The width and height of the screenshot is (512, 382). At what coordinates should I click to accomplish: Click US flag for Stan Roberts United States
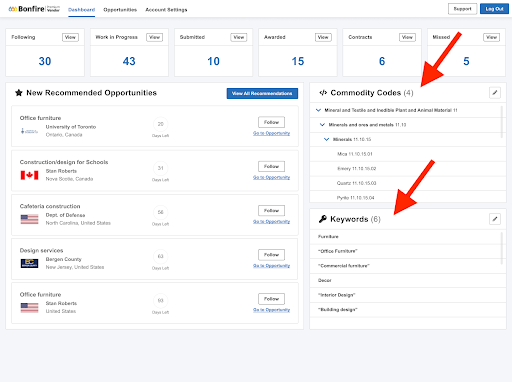pos(29,308)
